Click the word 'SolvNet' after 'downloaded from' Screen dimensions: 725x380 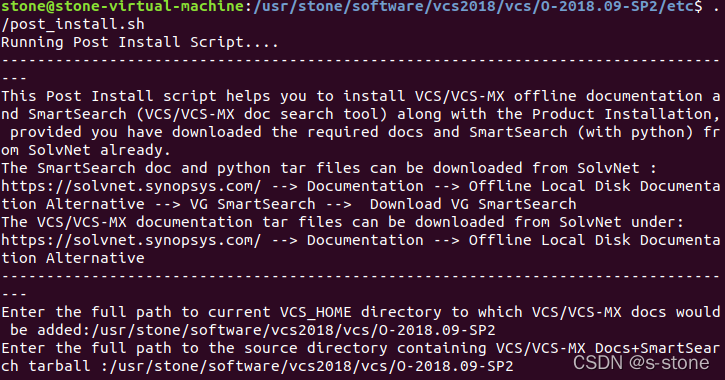608,168
